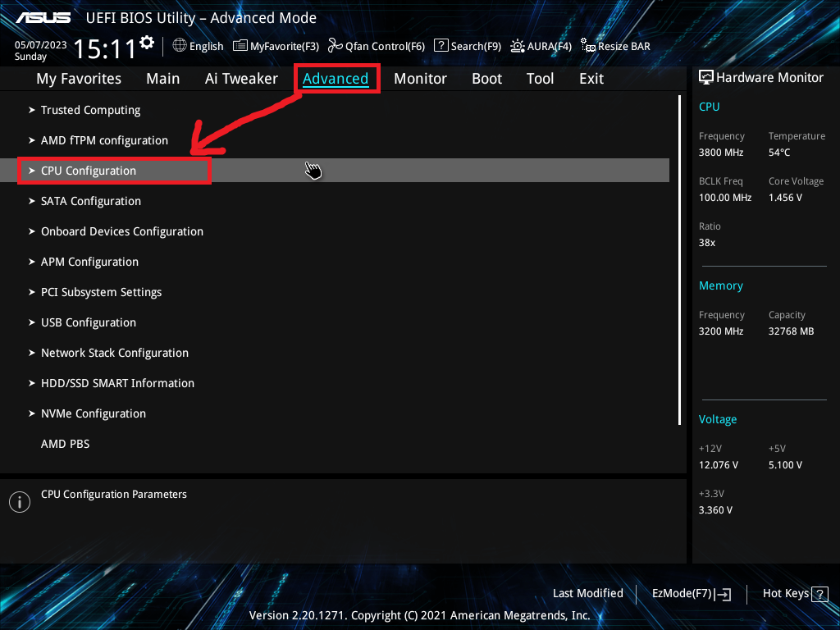The height and width of the screenshot is (630, 840).
Task: Open Search(F9) label
Action: pyautogui.click(x=476, y=47)
